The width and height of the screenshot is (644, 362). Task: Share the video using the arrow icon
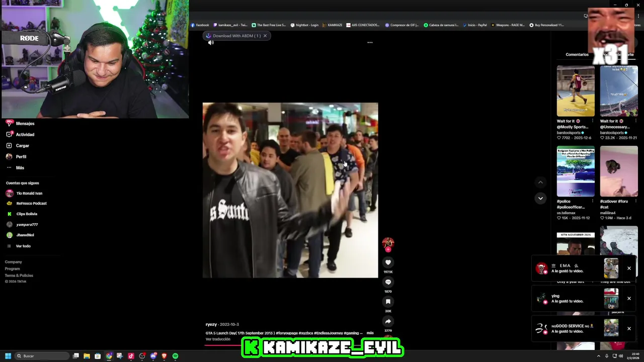coord(388,321)
